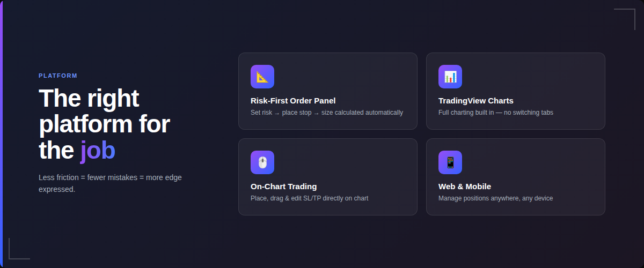The width and height of the screenshot is (644, 268).
Task: Click 'Manage positions anywhere, any device' text
Action: (x=495, y=198)
